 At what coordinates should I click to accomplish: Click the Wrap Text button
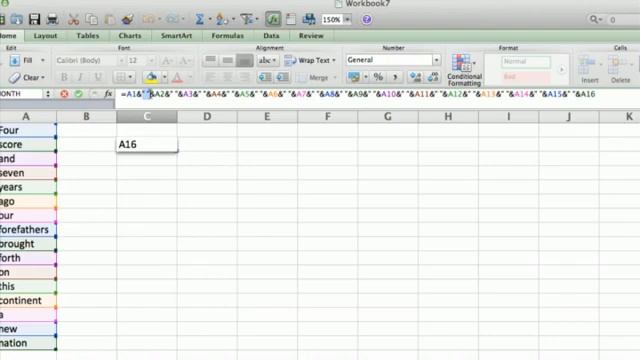pos(310,60)
